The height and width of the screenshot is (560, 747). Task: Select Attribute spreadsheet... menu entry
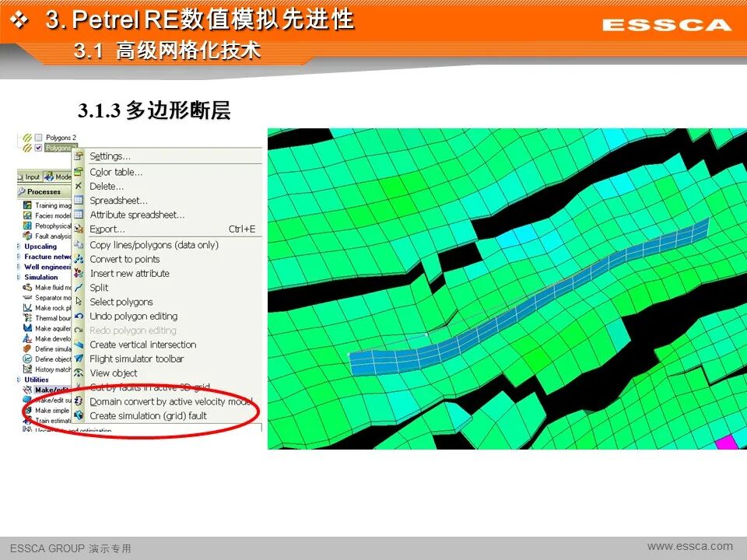pyautogui.click(x=137, y=215)
